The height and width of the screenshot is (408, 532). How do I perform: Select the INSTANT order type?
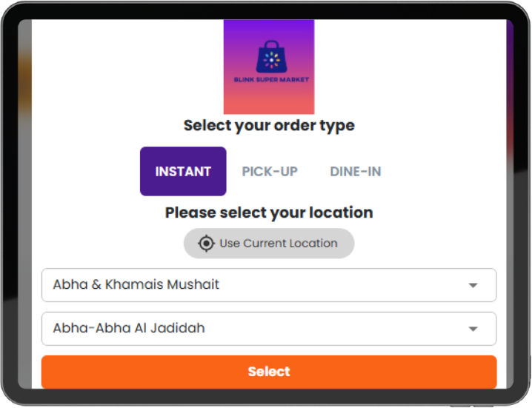tap(183, 171)
